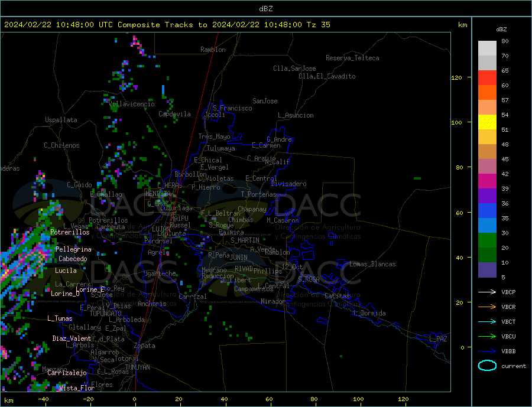
Task: Click the Clla.El_Cavadito map label
Action: pyautogui.click(x=327, y=76)
